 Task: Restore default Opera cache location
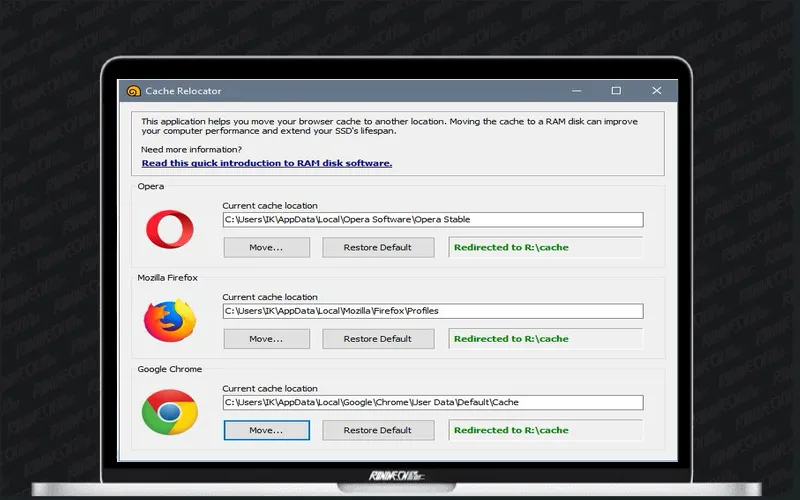click(378, 247)
